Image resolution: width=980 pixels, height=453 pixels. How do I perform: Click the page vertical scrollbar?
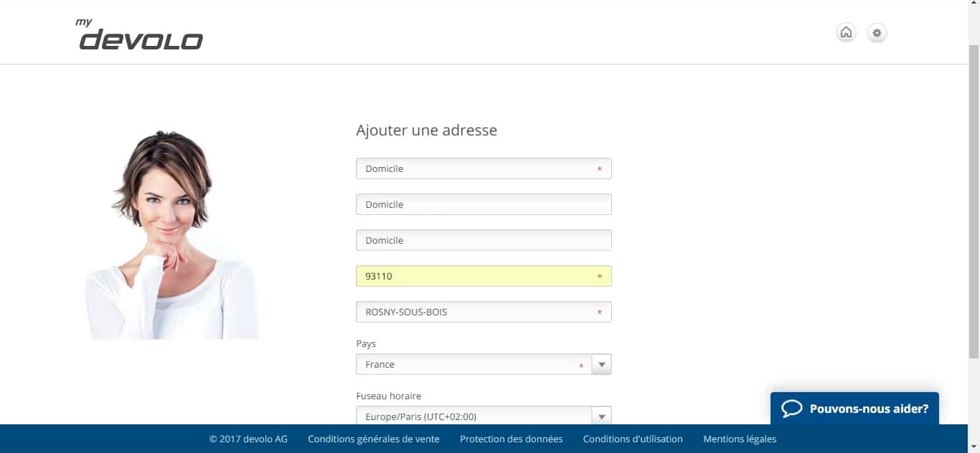(974, 201)
